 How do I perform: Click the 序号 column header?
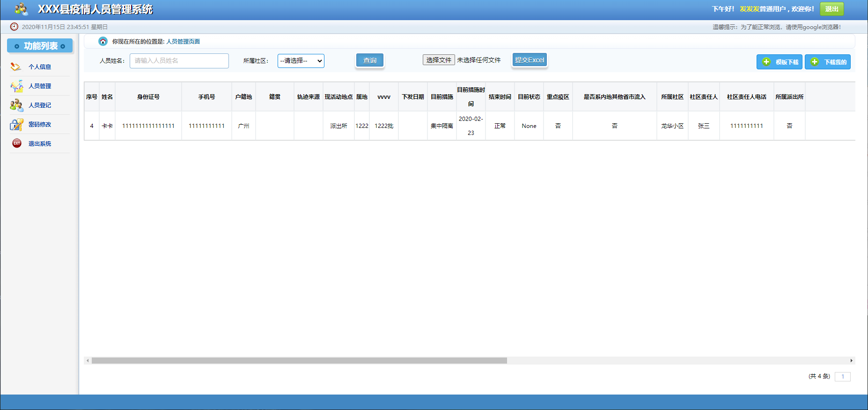click(x=92, y=97)
